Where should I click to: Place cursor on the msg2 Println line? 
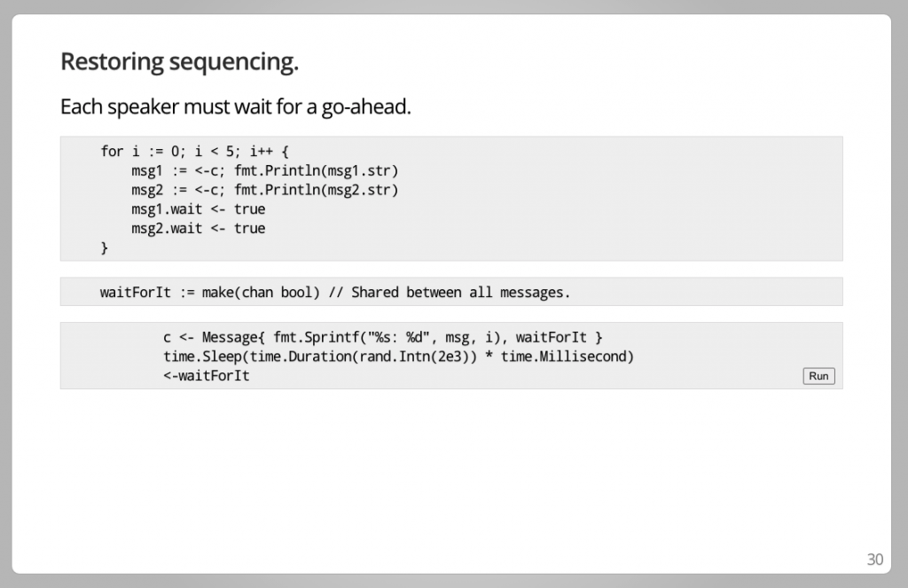click(264, 190)
